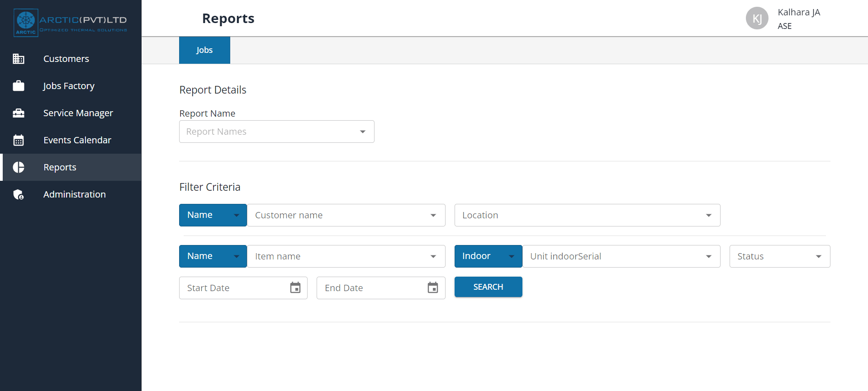Click the Jobs Factory briefcase icon
The width and height of the screenshot is (868, 391).
(x=19, y=86)
